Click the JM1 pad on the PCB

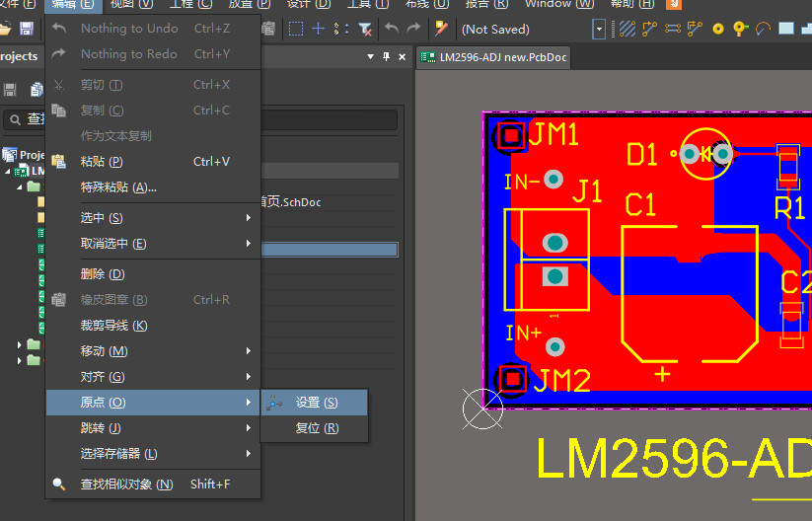[x=511, y=136]
